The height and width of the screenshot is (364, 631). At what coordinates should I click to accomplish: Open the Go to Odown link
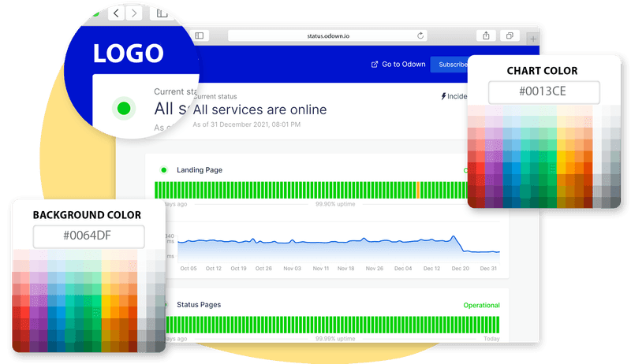403,65
